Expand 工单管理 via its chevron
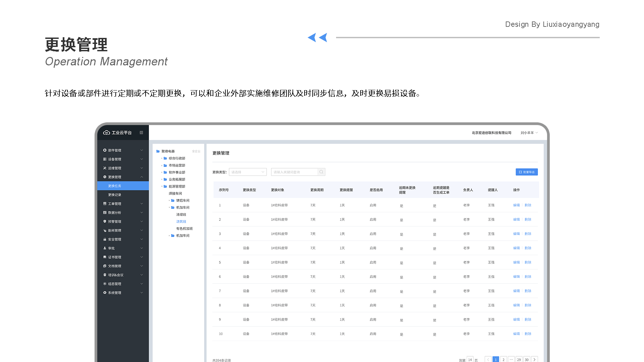Viewport: 644px width, 362px height. [142, 203]
